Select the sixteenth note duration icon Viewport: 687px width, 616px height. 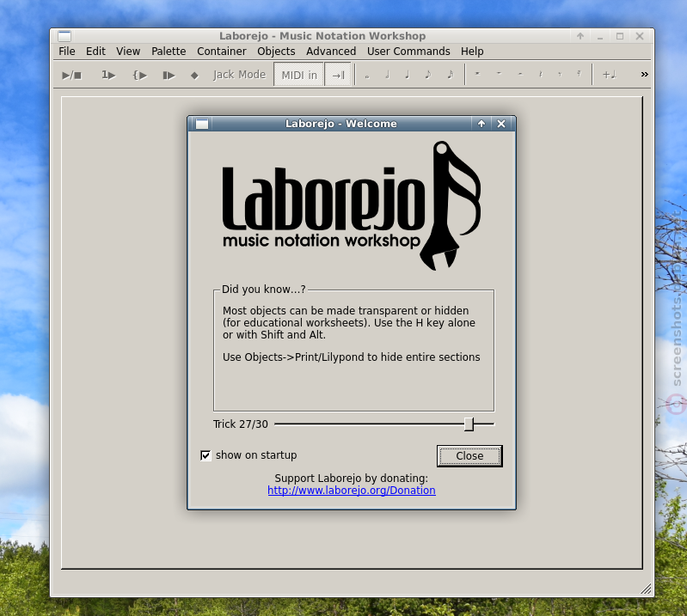pyautogui.click(x=450, y=76)
